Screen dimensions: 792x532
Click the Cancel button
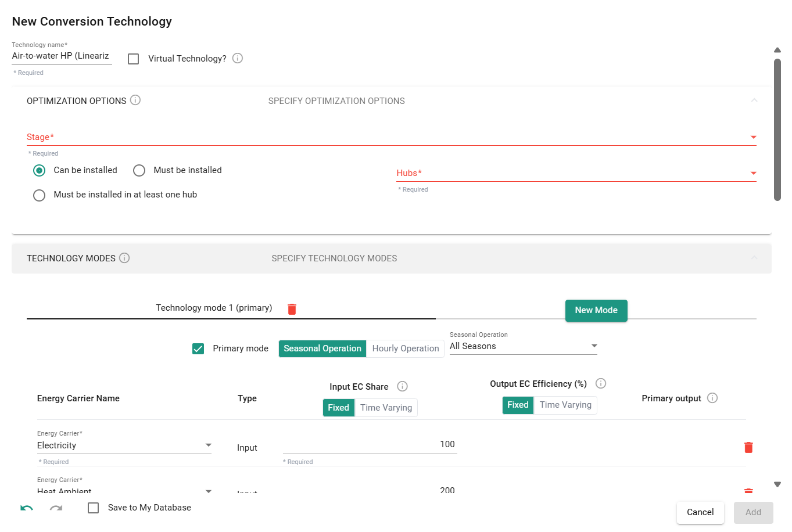tap(700, 512)
